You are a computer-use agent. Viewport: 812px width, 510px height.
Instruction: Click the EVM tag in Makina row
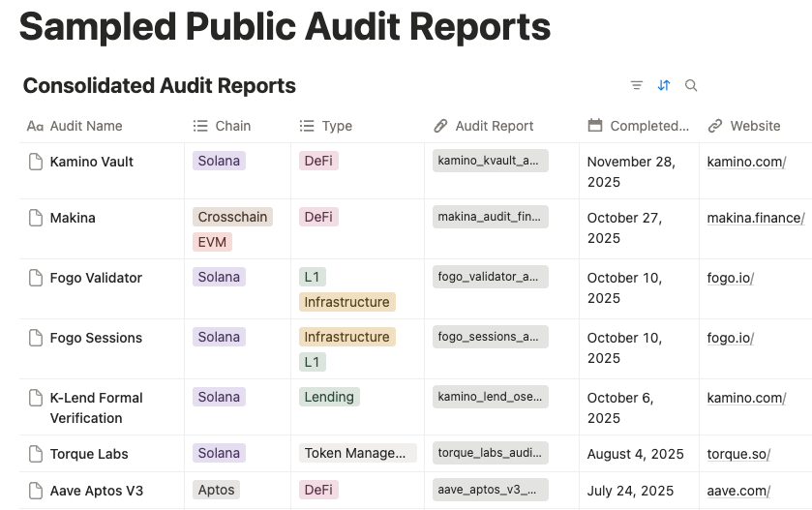pos(212,242)
